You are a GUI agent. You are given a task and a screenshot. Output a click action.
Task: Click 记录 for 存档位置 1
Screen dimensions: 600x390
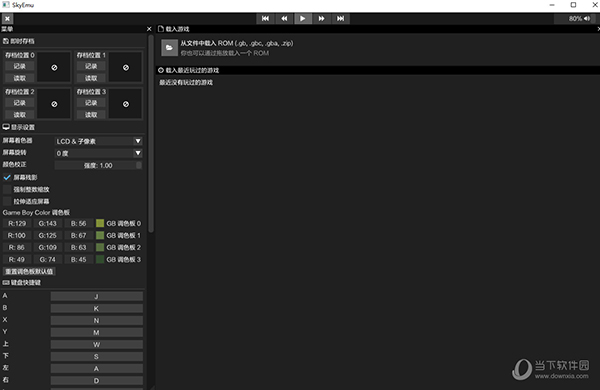click(x=91, y=66)
